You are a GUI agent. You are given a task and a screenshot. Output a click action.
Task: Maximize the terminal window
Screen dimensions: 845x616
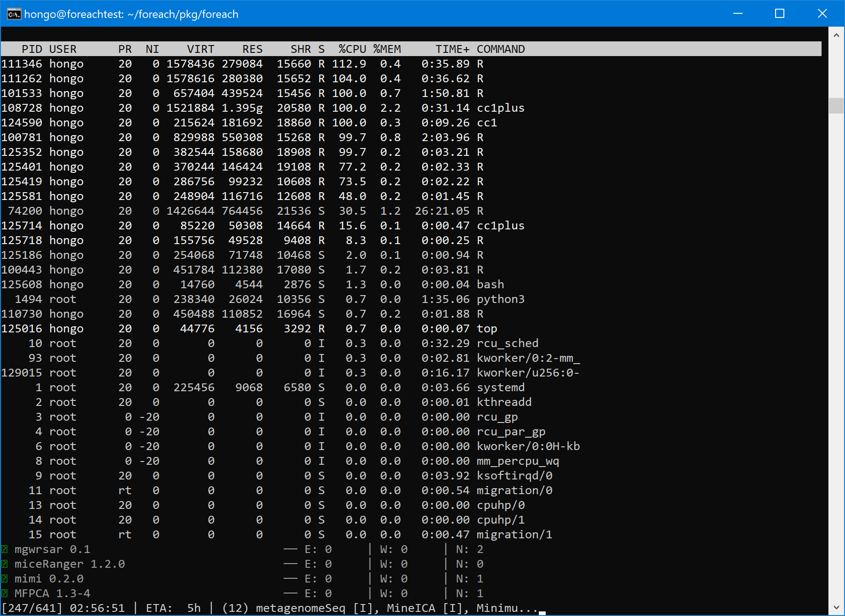(780, 13)
